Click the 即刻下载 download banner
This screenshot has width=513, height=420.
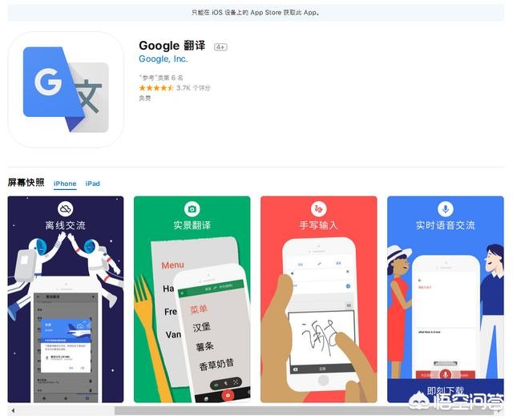pyautogui.click(x=446, y=390)
